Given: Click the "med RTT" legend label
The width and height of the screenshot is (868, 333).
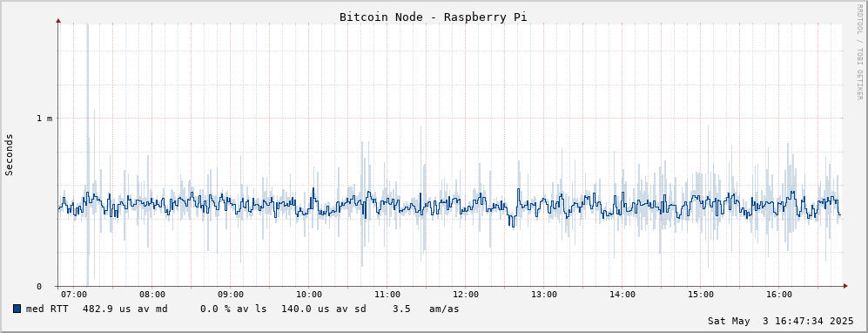Looking at the screenshot, I should pyautogui.click(x=47, y=309).
